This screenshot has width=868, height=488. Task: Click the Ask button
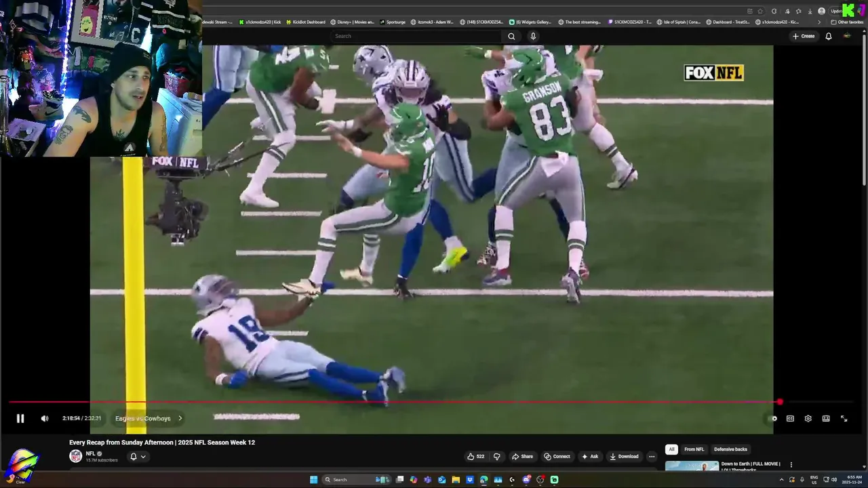590,456
